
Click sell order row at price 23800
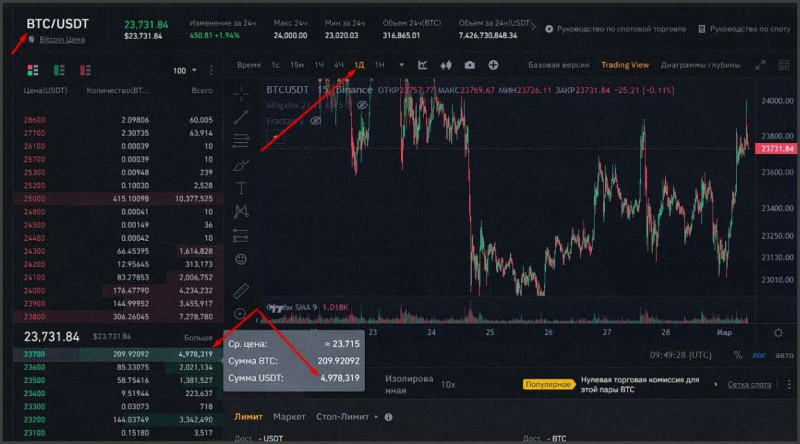[118, 316]
